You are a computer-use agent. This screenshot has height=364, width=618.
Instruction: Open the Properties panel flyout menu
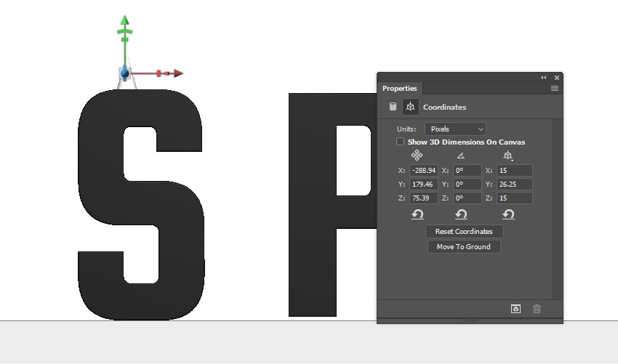555,88
